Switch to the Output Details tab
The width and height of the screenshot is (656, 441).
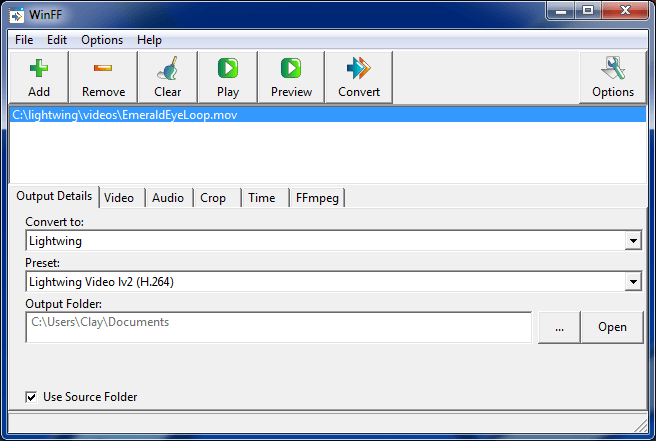[x=54, y=196]
